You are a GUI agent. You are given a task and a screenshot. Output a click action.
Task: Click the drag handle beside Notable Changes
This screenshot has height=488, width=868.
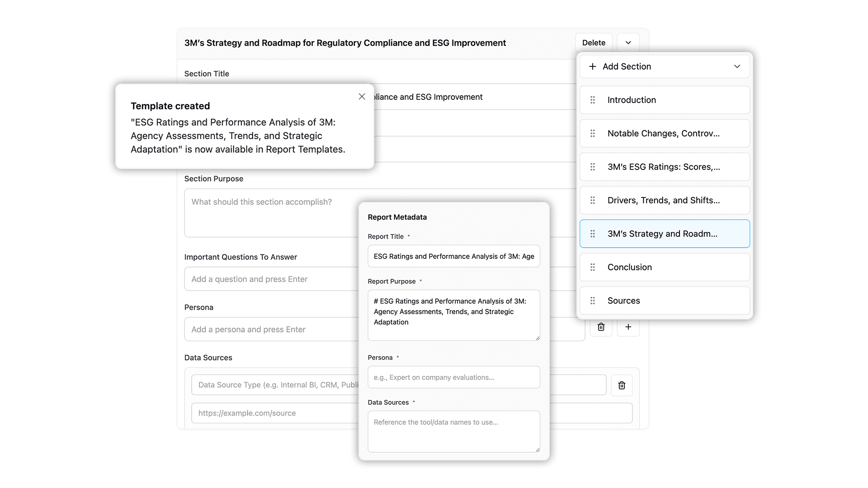coord(593,133)
